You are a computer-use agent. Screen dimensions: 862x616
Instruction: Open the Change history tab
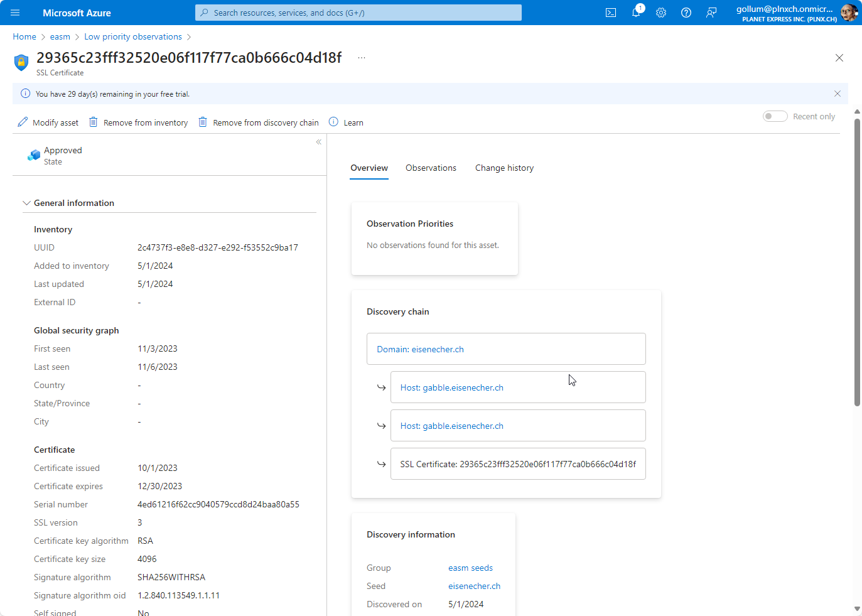tap(504, 168)
